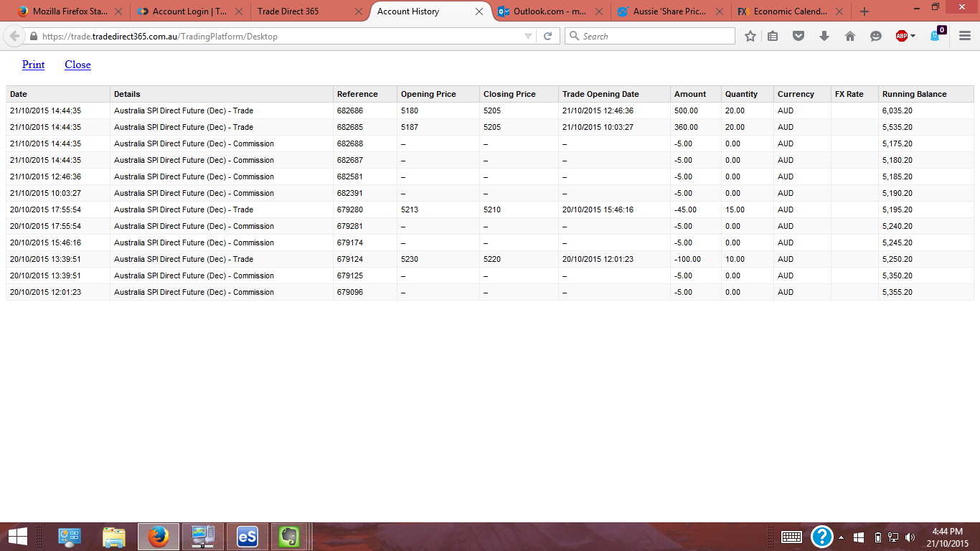Select amount value 360.00
980x551 pixels.
tap(686, 128)
